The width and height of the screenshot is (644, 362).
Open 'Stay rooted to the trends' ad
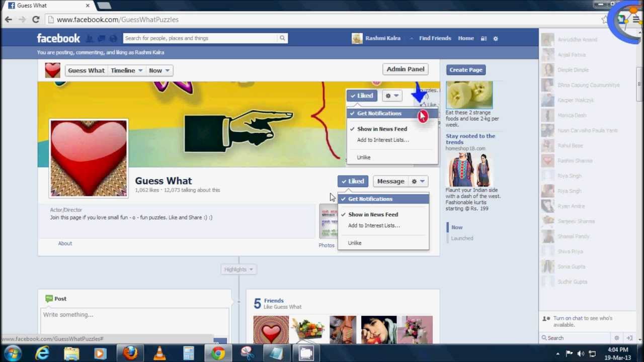[470, 139]
